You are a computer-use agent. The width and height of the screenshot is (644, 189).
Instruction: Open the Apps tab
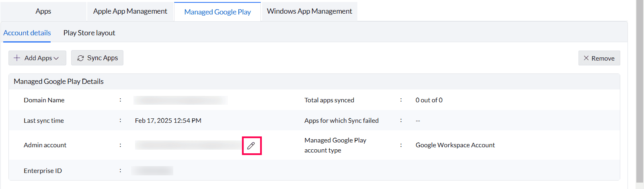tap(43, 11)
